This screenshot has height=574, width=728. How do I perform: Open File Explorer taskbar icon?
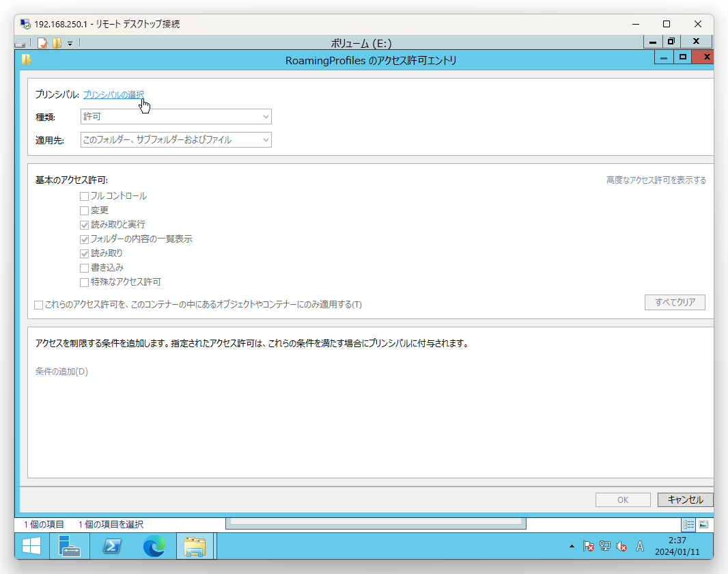pos(195,546)
